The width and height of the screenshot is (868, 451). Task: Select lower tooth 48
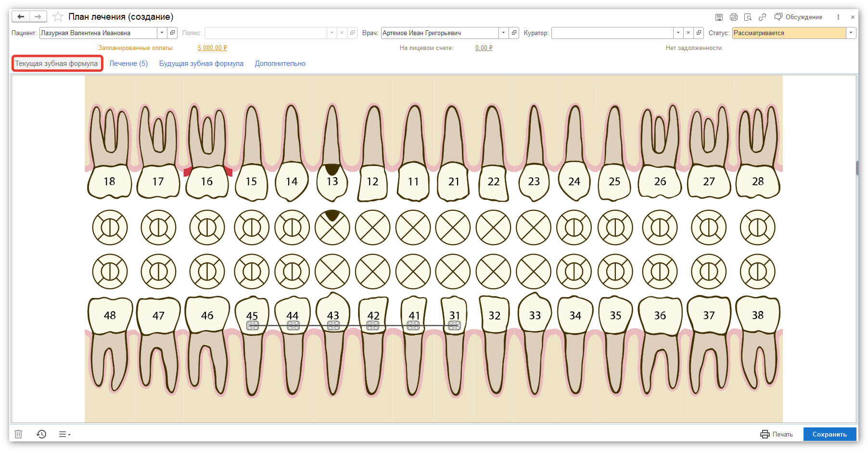pyautogui.click(x=110, y=344)
